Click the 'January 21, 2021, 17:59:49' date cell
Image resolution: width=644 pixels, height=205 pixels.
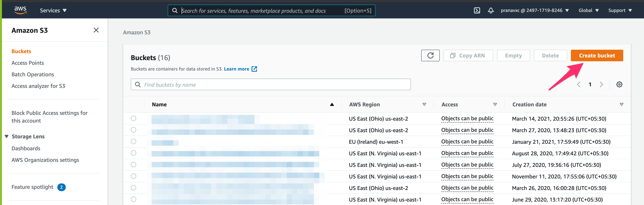click(x=561, y=142)
